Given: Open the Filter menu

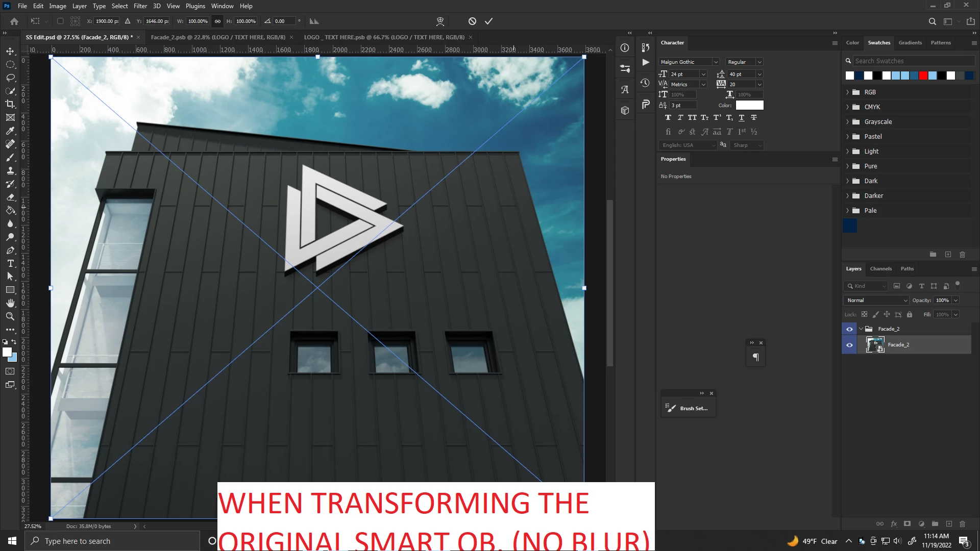Looking at the screenshot, I should pyautogui.click(x=140, y=6).
